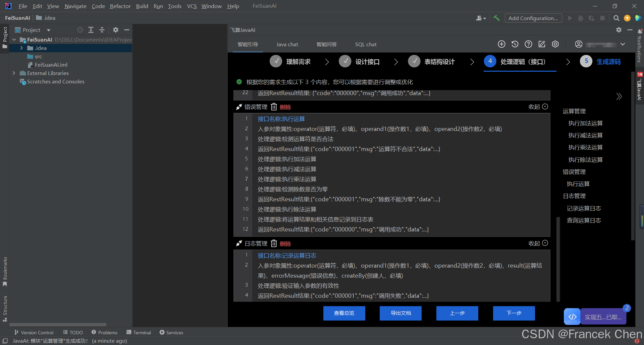The height and width of the screenshot is (345, 644).
Task: Click the user account avatar icon
Action: pyautogui.click(x=578, y=44)
